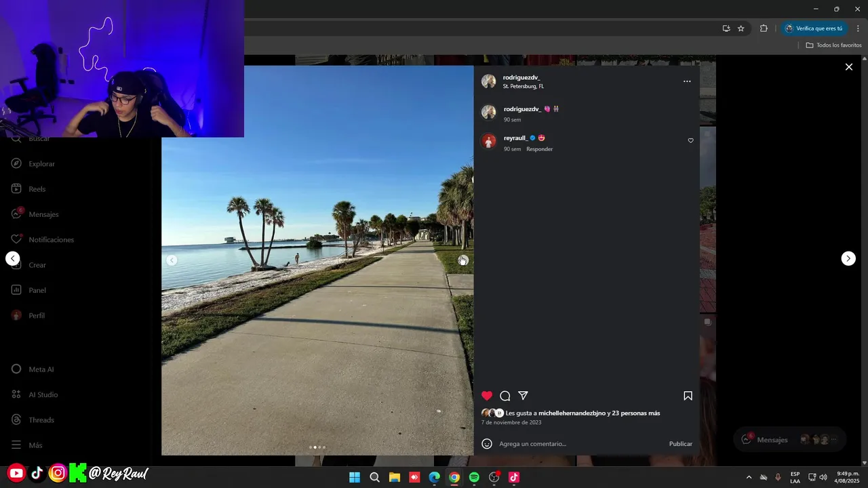Click reyraull_ avatar beside the comment
The image size is (868, 488).
[x=488, y=141]
